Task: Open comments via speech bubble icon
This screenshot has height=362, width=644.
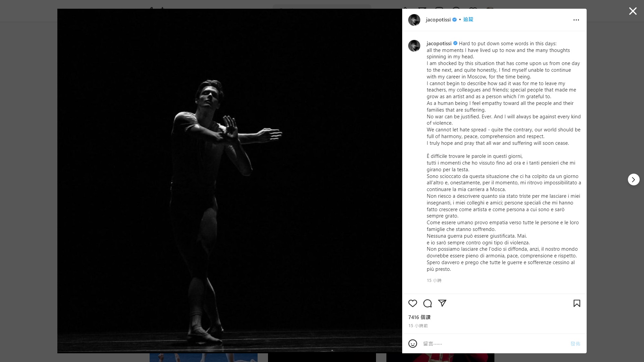Action: [427, 303]
